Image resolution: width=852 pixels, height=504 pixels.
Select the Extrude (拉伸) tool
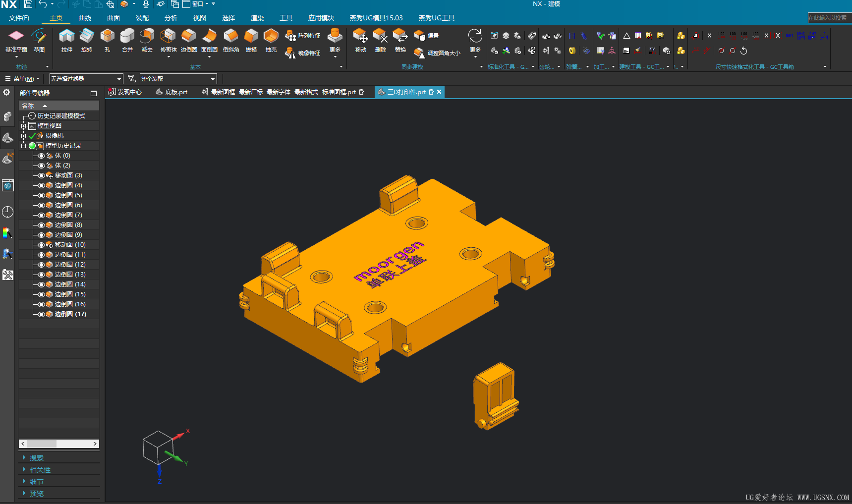tap(66, 40)
